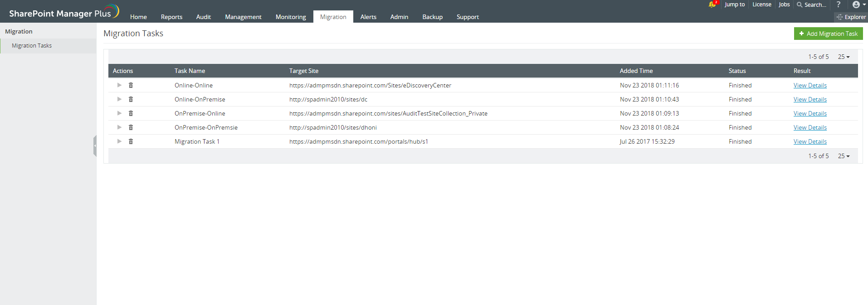The height and width of the screenshot is (305, 868).
Task: Switch to the Reports tab
Action: [171, 17]
